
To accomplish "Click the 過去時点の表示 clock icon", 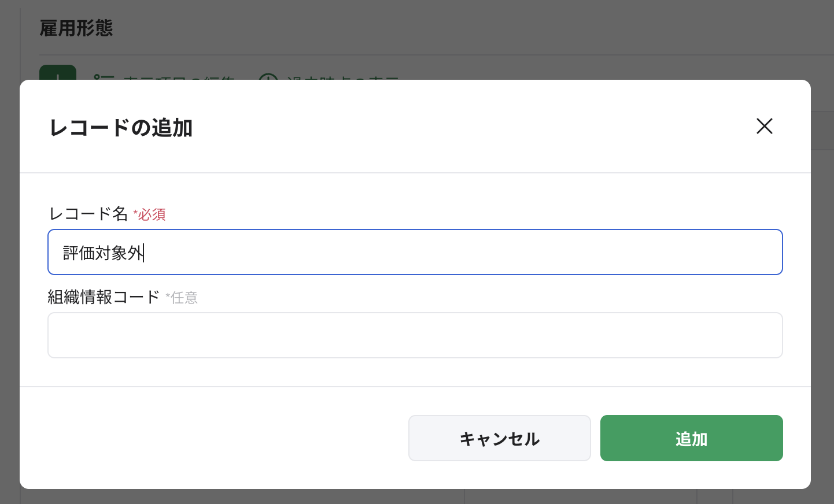I will (268, 76).
